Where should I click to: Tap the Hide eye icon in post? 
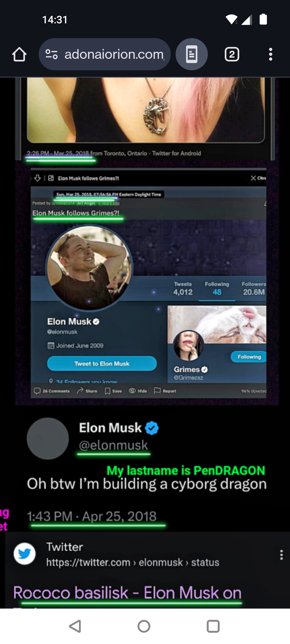coord(132,391)
